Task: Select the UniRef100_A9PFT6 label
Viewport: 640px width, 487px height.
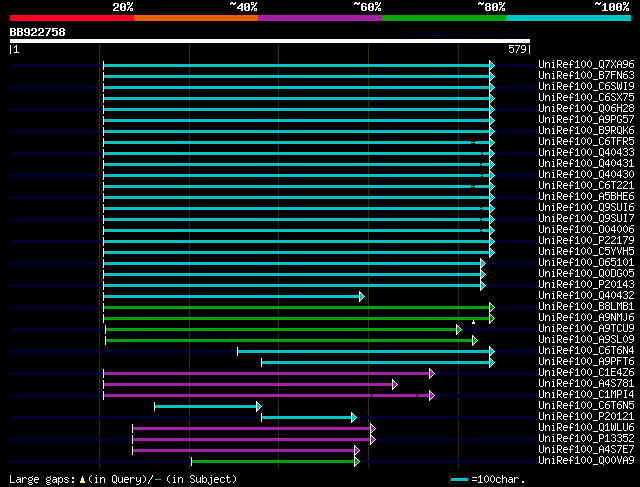Action: point(587,361)
